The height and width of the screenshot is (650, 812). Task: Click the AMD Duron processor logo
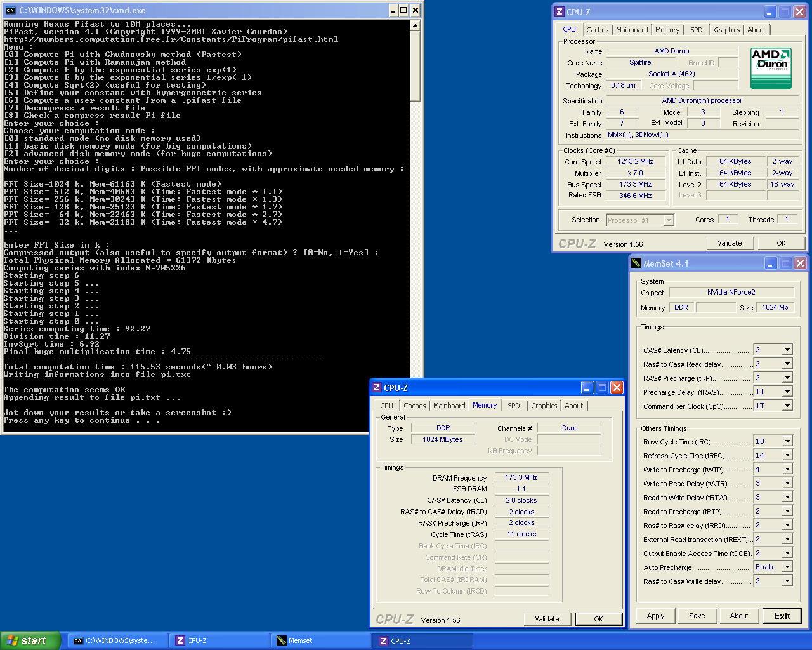click(771, 67)
